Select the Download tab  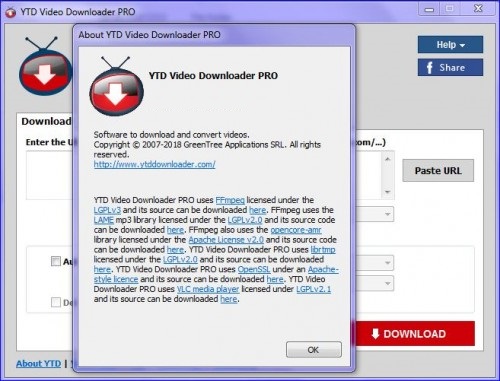coord(45,121)
